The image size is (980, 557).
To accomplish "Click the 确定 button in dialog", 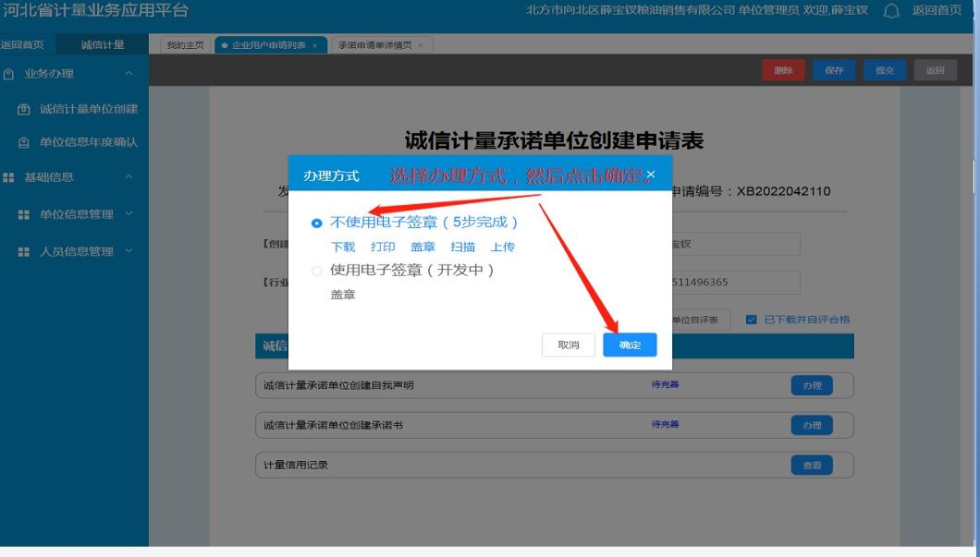I will [x=630, y=345].
